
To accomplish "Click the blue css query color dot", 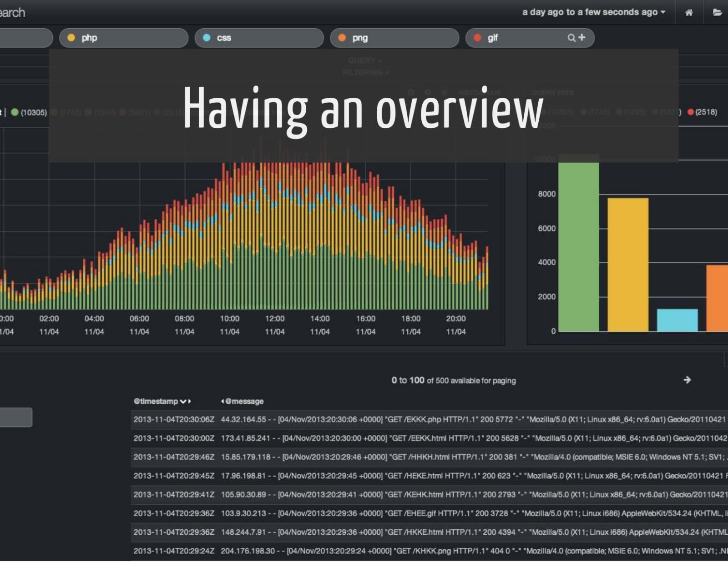I will pos(207,38).
